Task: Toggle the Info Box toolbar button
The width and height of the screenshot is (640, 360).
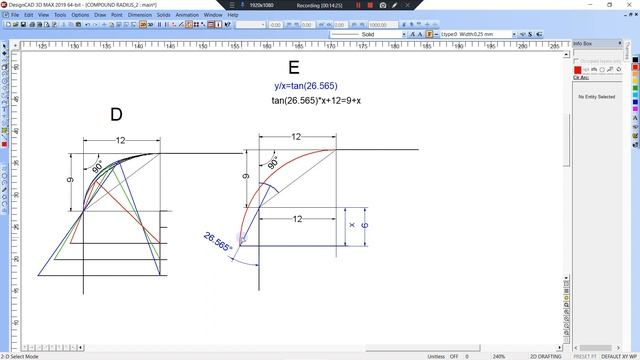Action: (x=218, y=24)
